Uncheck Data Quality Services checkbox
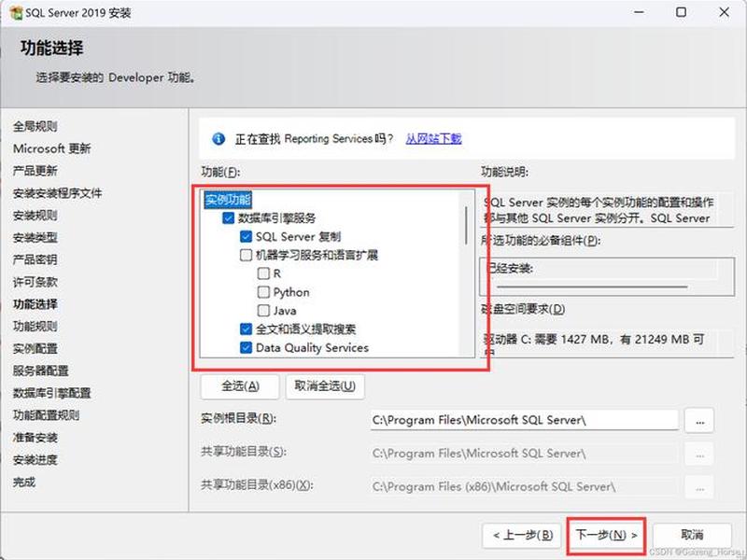747x560 pixels. tap(246, 347)
